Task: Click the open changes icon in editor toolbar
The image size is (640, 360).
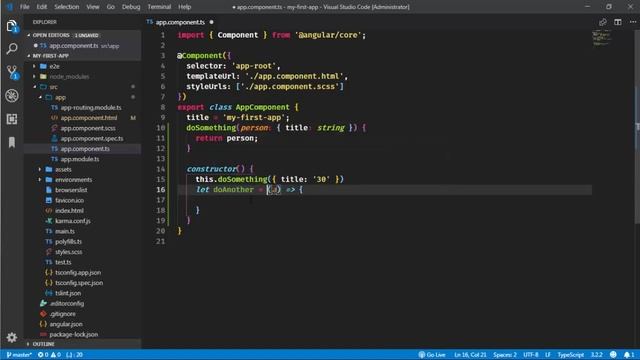Action: point(602,22)
